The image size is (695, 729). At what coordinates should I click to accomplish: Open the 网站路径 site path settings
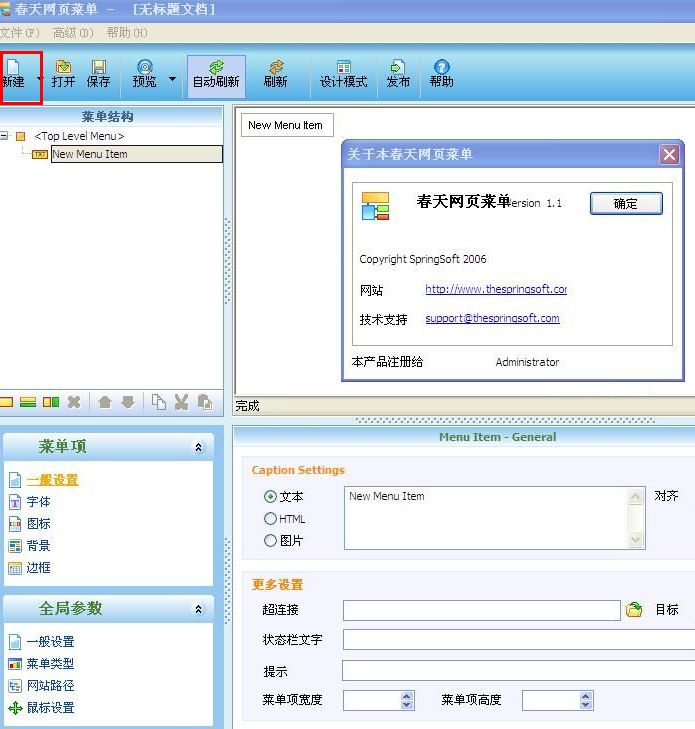pos(50,686)
